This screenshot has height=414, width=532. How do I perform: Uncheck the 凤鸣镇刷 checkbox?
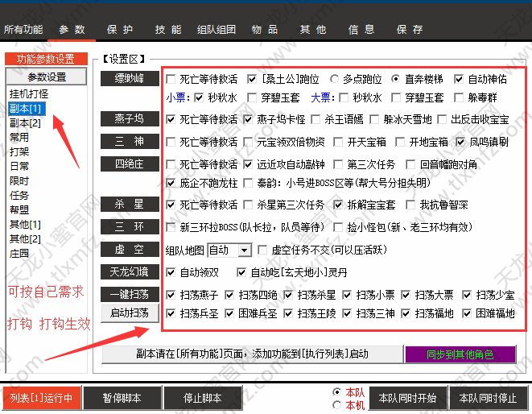[460, 142]
